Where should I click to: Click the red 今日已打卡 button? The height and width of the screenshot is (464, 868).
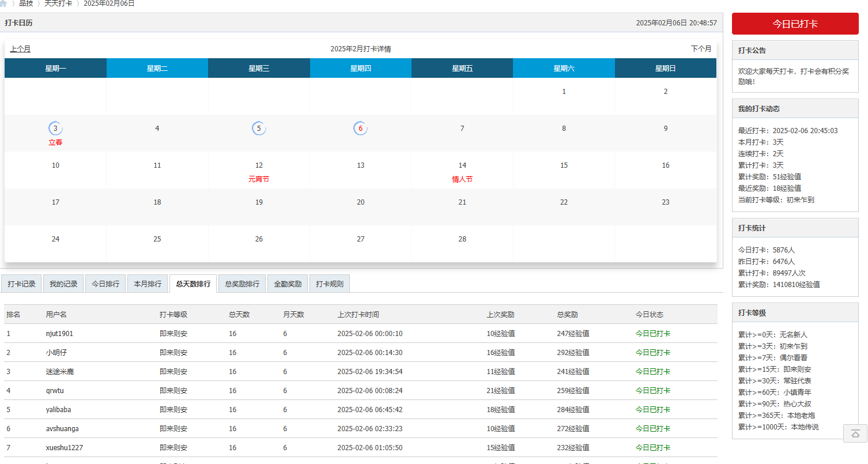[795, 24]
